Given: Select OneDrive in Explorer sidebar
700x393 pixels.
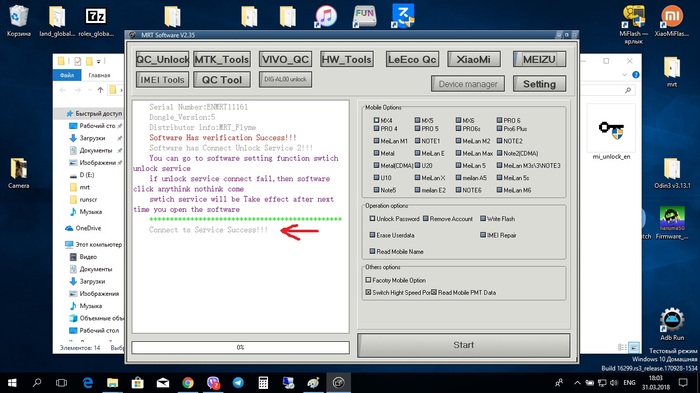Looking at the screenshot, I should (89, 228).
